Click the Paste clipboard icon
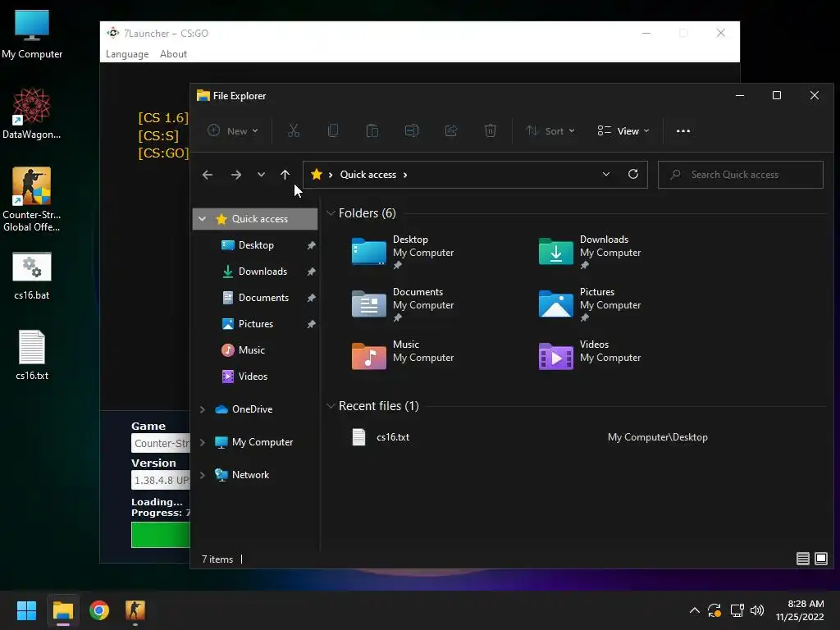The width and height of the screenshot is (840, 630). tap(372, 130)
